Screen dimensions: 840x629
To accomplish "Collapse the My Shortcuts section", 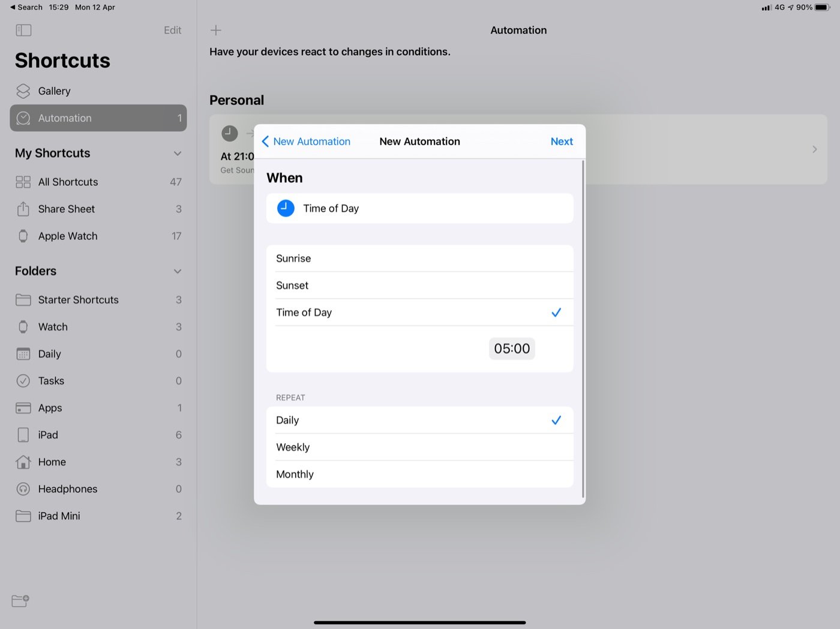I will 177,154.
